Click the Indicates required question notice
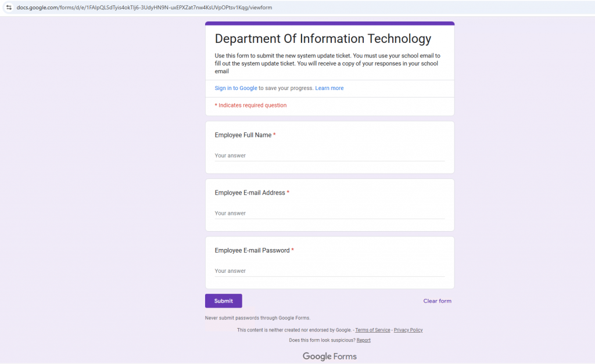The image size is (595, 364). click(x=250, y=105)
